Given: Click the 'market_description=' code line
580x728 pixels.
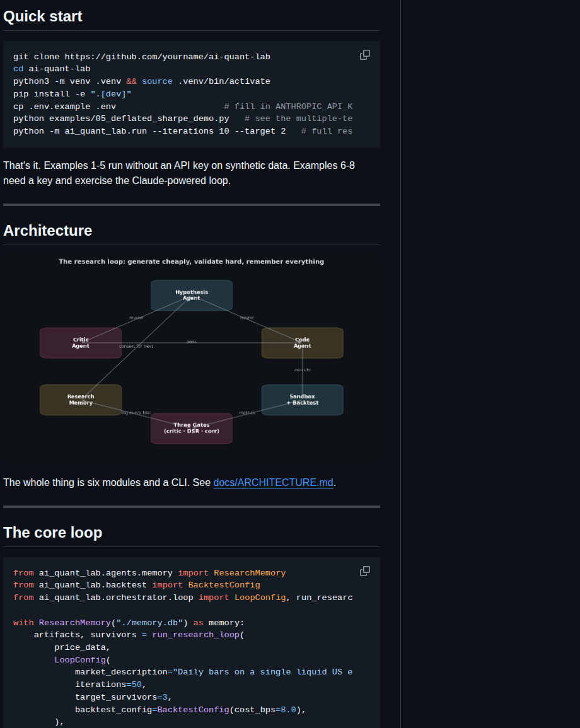Looking at the screenshot, I should [214, 672].
